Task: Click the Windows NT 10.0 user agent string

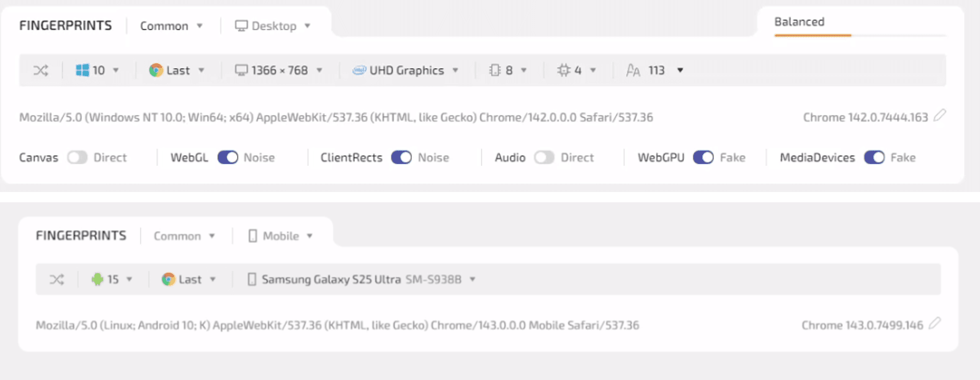Action: [336, 117]
